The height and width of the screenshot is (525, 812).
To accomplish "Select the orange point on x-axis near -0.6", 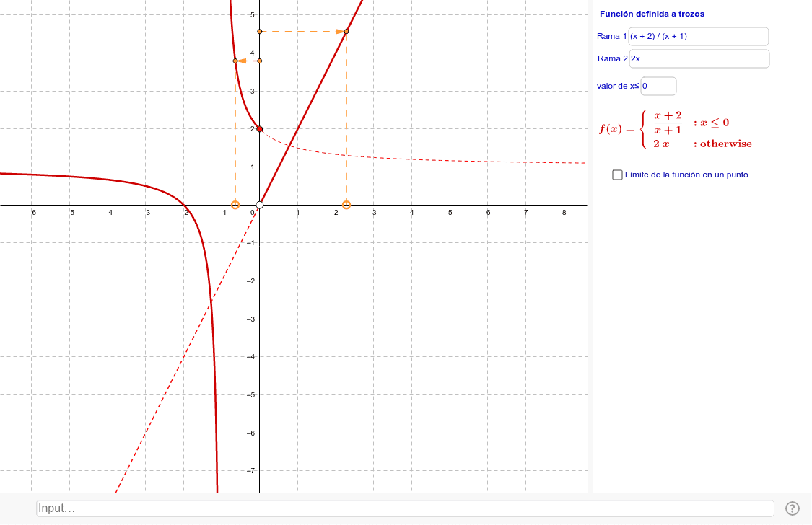I will tap(235, 205).
